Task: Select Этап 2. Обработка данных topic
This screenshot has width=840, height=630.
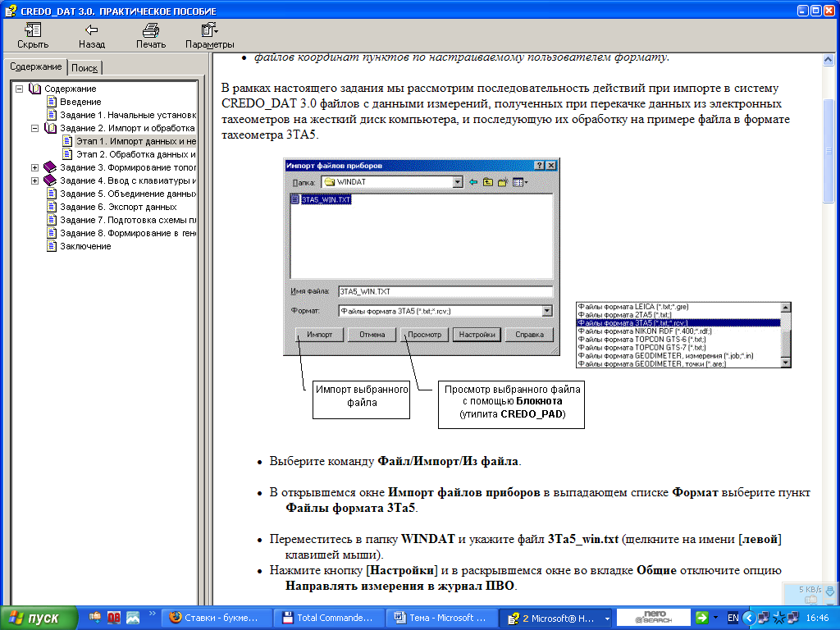Action: click(136, 154)
